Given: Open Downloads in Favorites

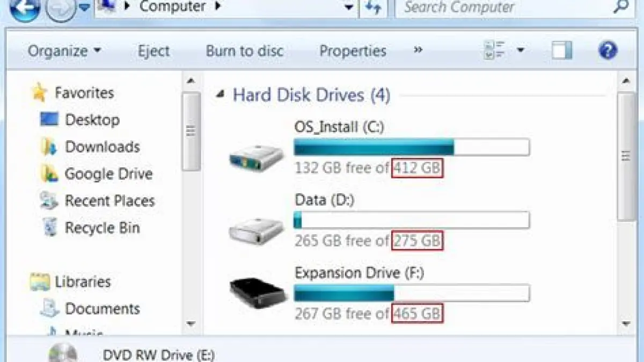Looking at the screenshot, I should point(102,147).
